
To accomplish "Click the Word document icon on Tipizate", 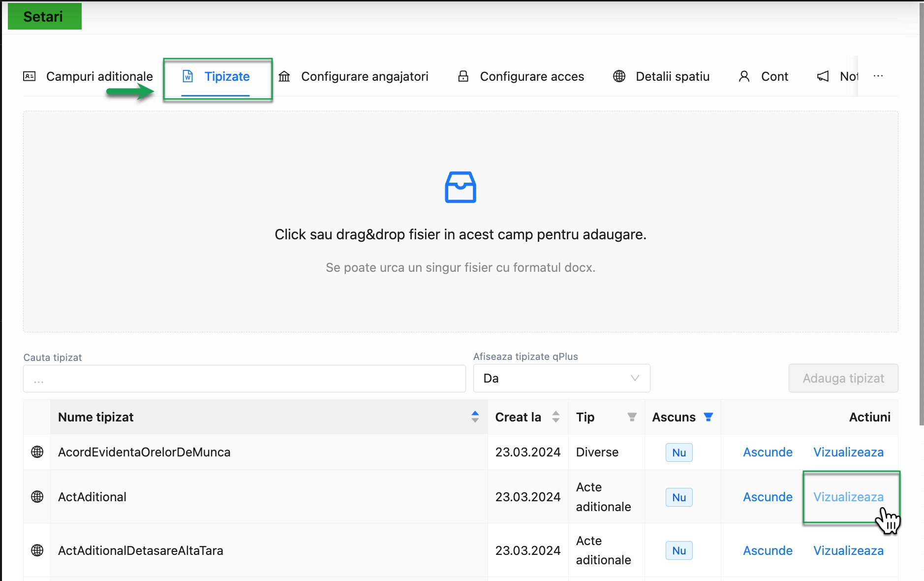I will click(x=187, y=76).
